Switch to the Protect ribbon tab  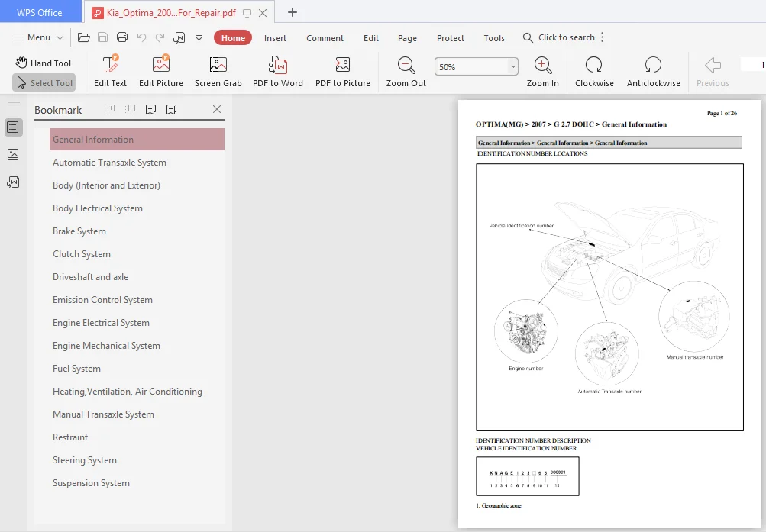451,38
